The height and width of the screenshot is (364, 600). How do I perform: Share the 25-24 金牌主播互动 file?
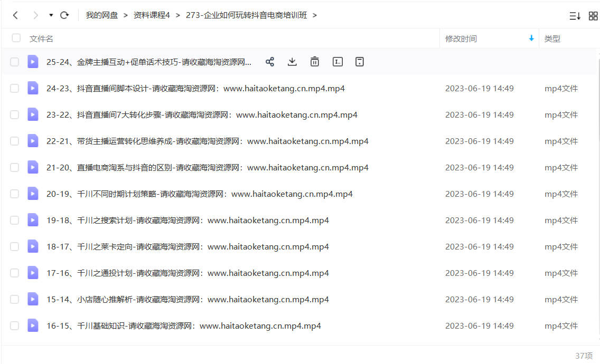[270, 62]
